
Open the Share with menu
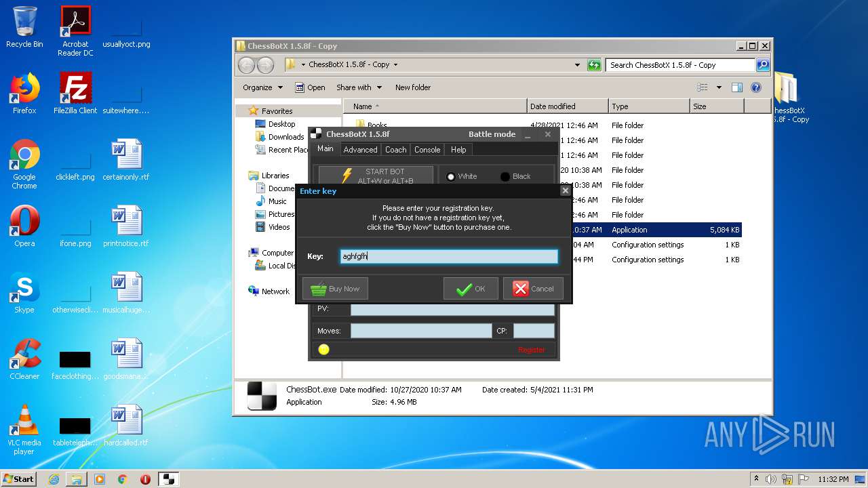click(359, 87)
